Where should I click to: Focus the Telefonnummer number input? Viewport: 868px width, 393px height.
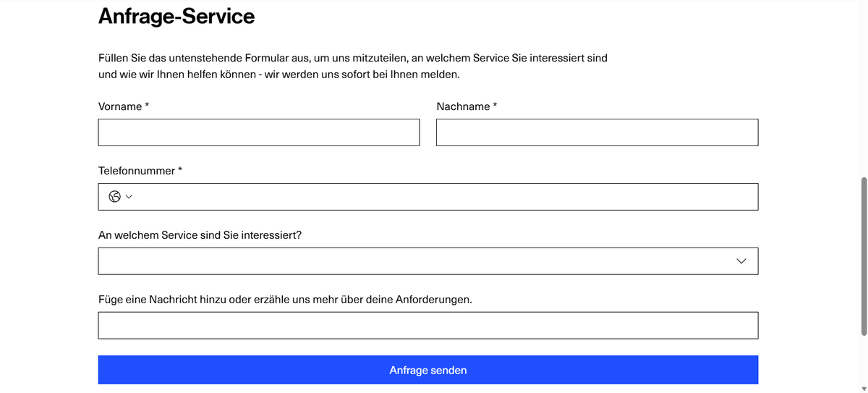(x=447, y=197)
